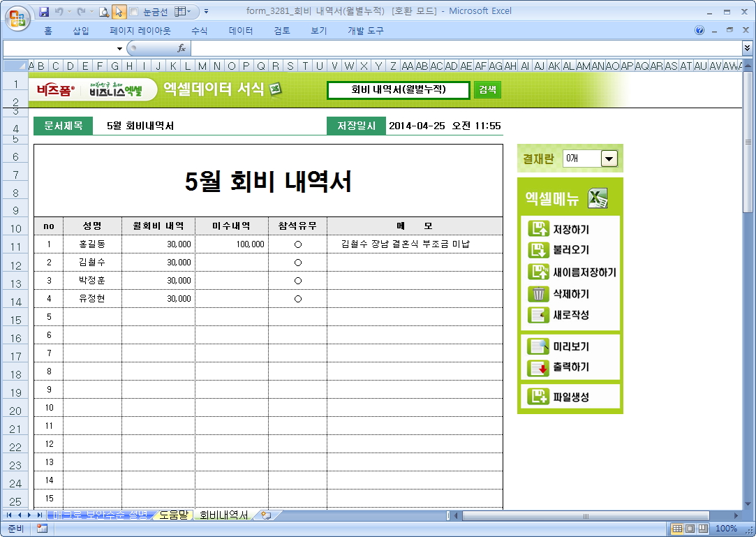Open the Redo history dropdown arrow

pos(91,12)
